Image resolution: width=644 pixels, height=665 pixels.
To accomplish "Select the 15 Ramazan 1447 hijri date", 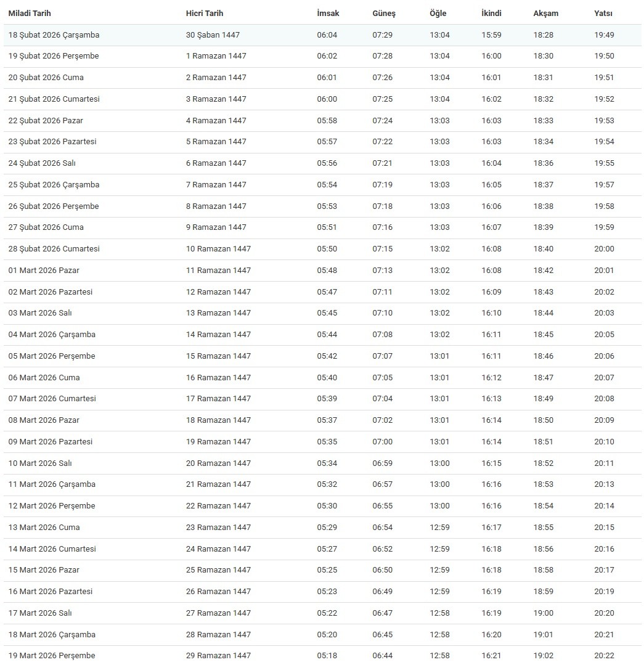I will click(x=218, y=356).
